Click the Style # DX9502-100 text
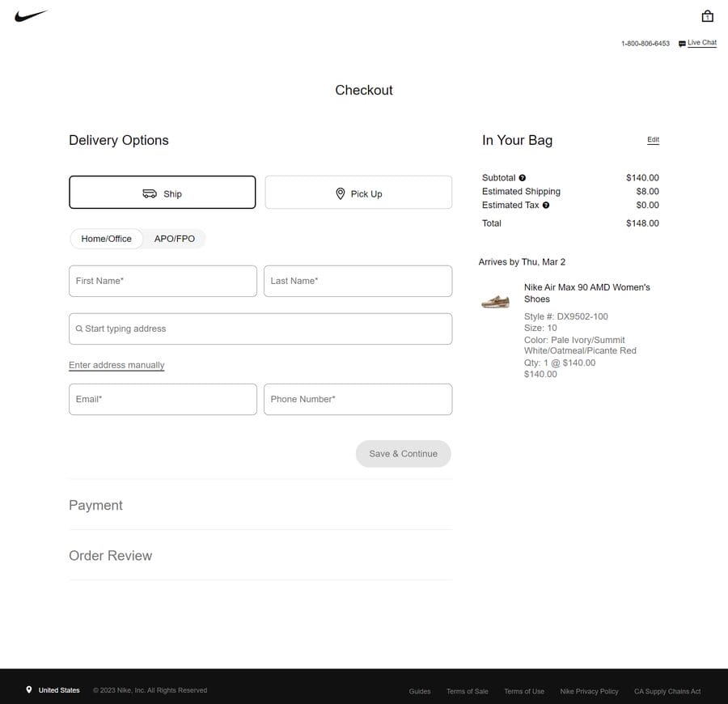 [x=566, y=316]
